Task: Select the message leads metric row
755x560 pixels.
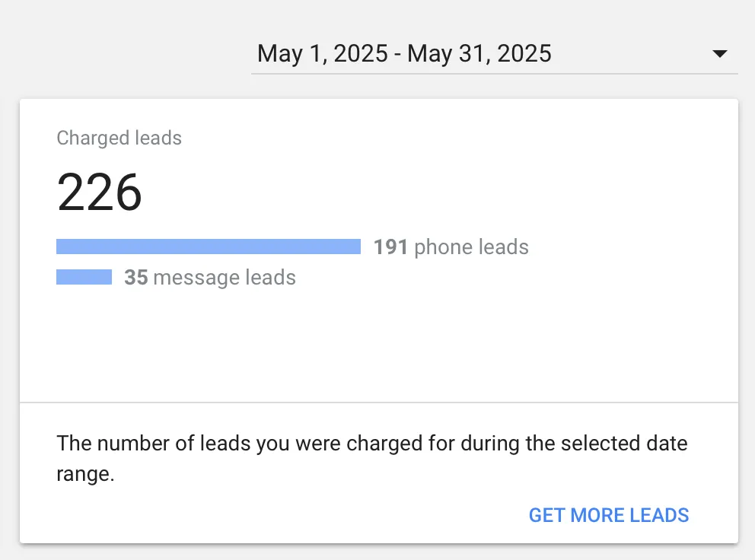Action: coord(176,276)
